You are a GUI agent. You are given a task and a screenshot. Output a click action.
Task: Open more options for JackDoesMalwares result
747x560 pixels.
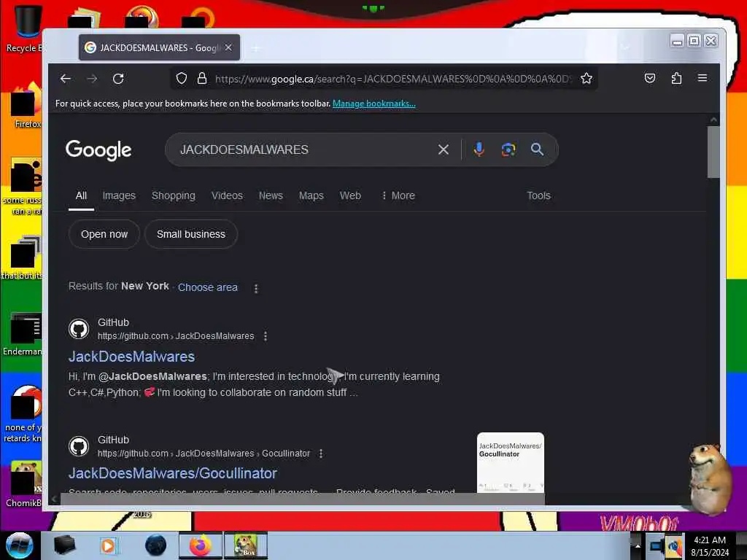coord(266,336)
